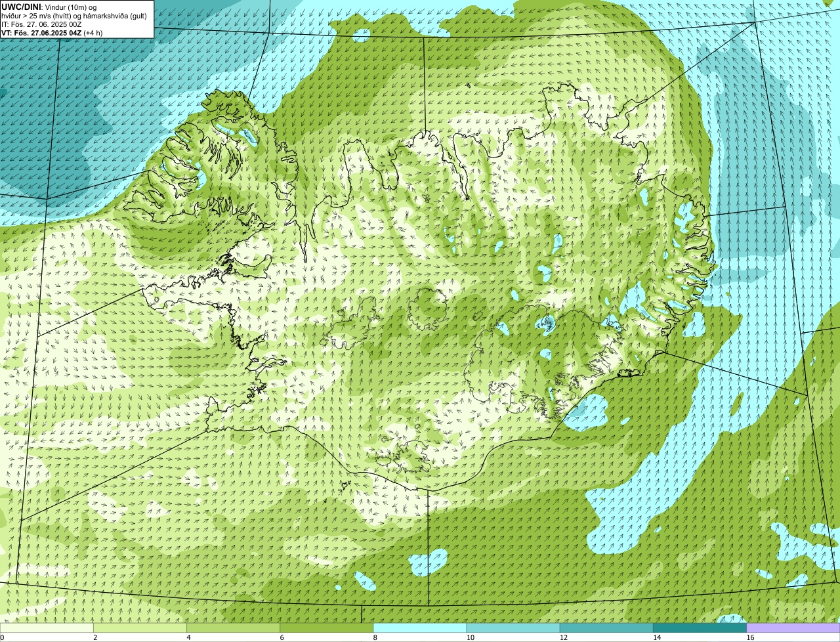Click the "10" legend scale label
The height and width of the screenshot is (642, 840).
pyautogui.click(x=471, y=637)
